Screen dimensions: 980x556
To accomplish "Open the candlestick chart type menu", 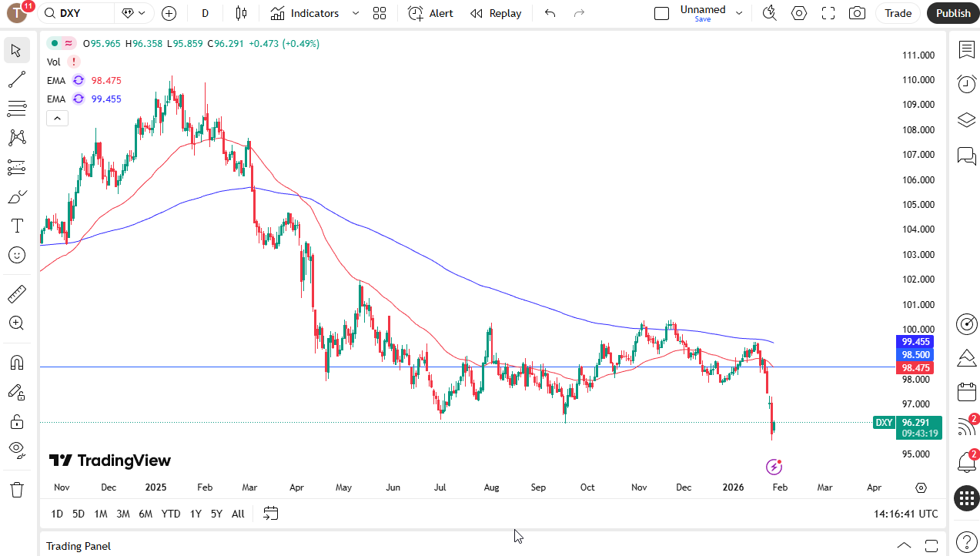I will click(242, 13).
